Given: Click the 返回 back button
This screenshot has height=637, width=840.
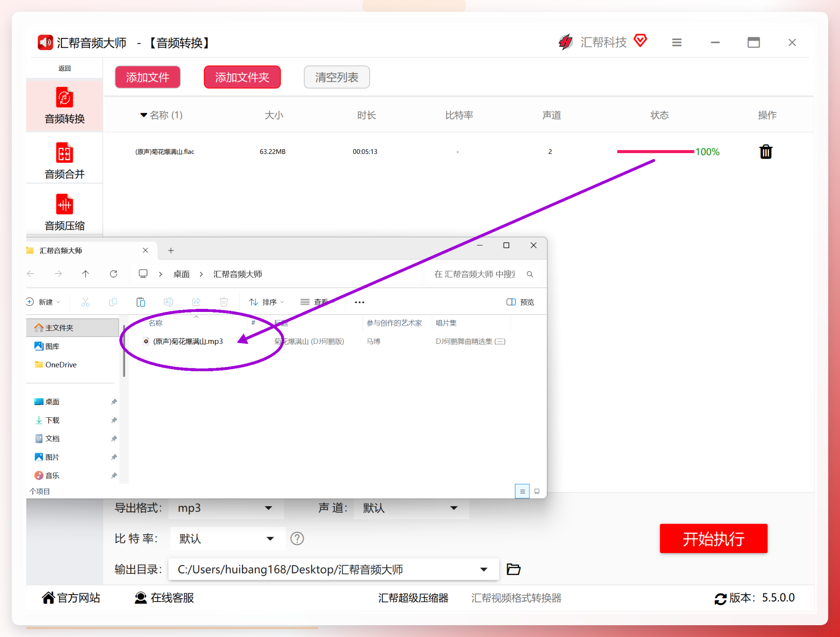Looking at the screenshot, I should click(x=64, y=68).
